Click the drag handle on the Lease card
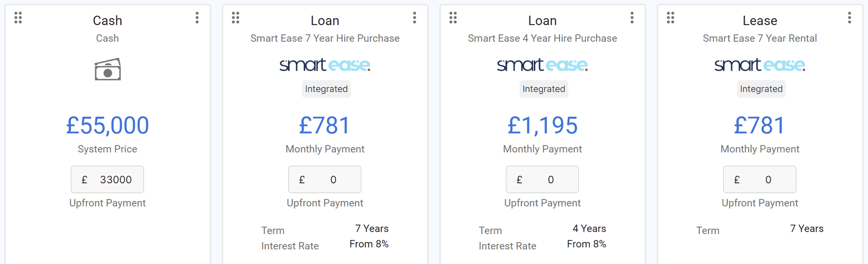The image size is (868, 264). [671, 18]
